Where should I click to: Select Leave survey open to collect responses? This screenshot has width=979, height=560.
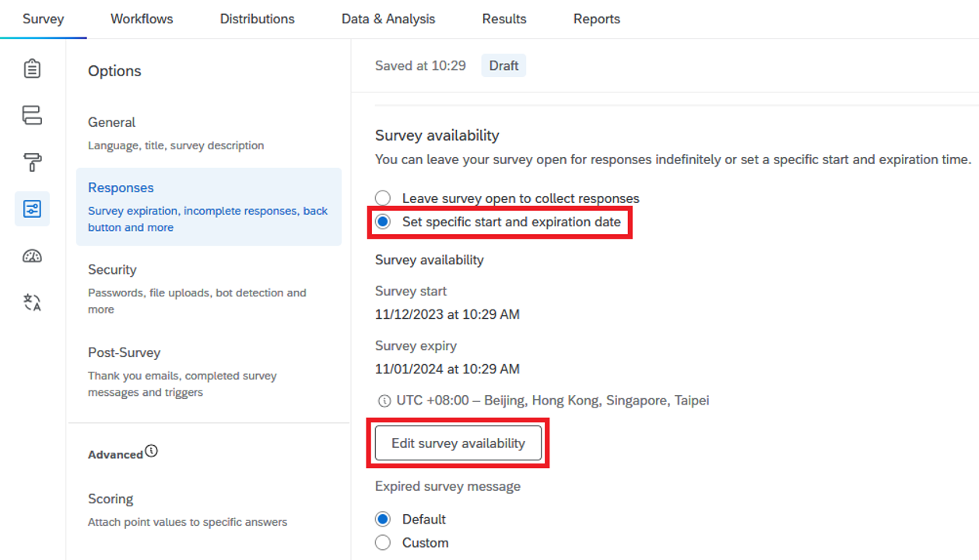(x=383, y=198)
